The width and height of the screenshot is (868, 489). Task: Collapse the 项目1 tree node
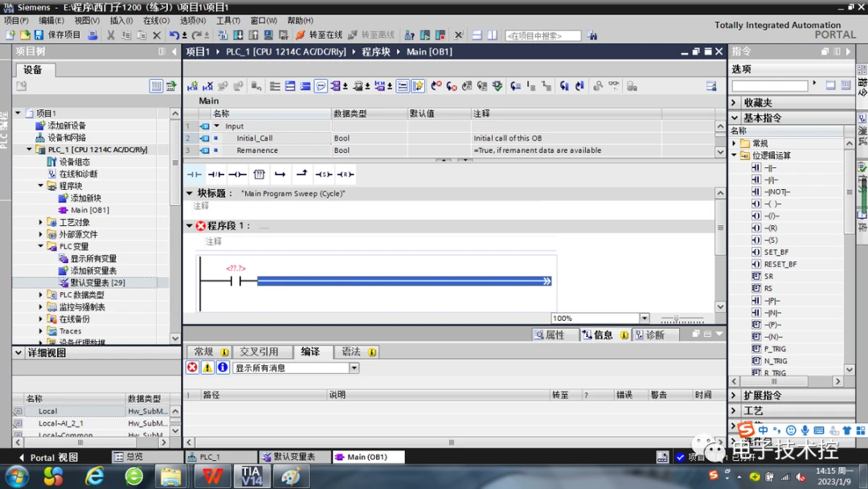coord(18,113)
